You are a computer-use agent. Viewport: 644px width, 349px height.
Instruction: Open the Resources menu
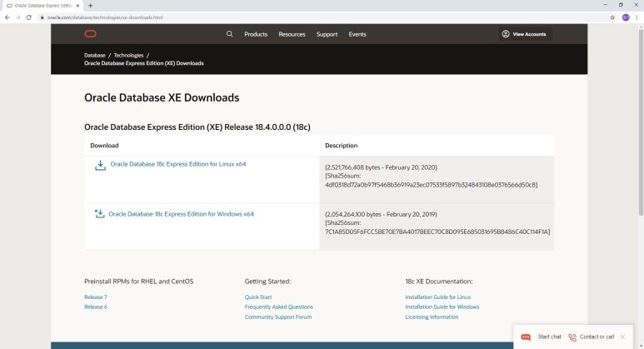(x=292, y=34)
